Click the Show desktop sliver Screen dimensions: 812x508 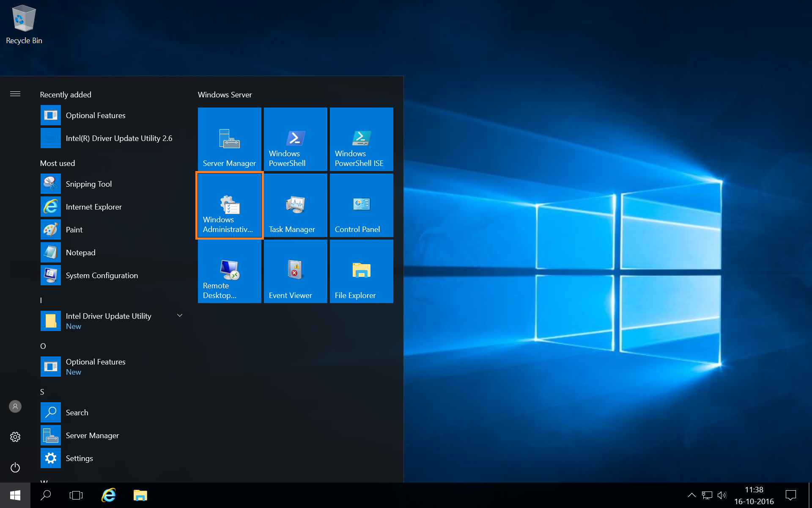(x=810, y=495)
